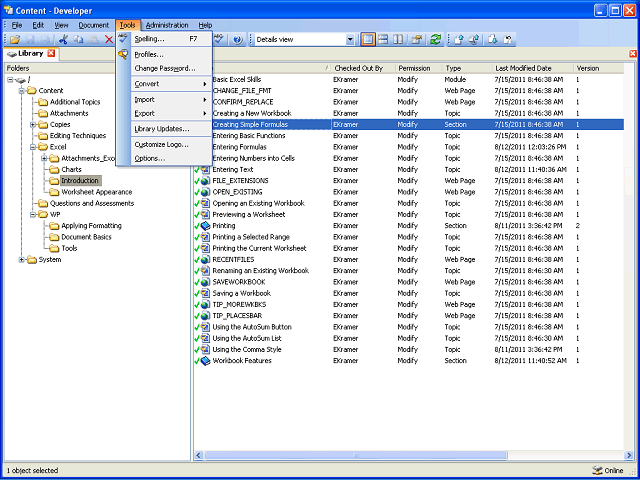
Task: Click the spell check toolbar icon
Action: click(220, 39)
